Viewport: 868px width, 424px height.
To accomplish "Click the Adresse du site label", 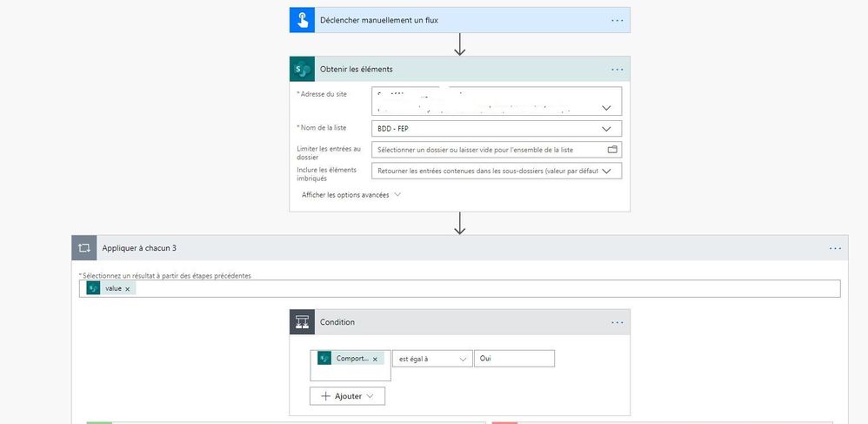I will 323,94.
